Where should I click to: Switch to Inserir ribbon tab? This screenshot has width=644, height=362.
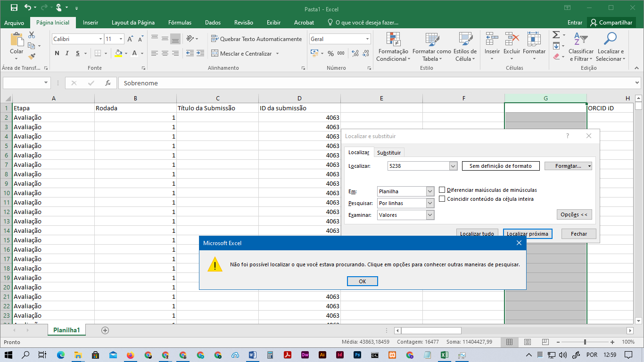click(x=91, y=23)
